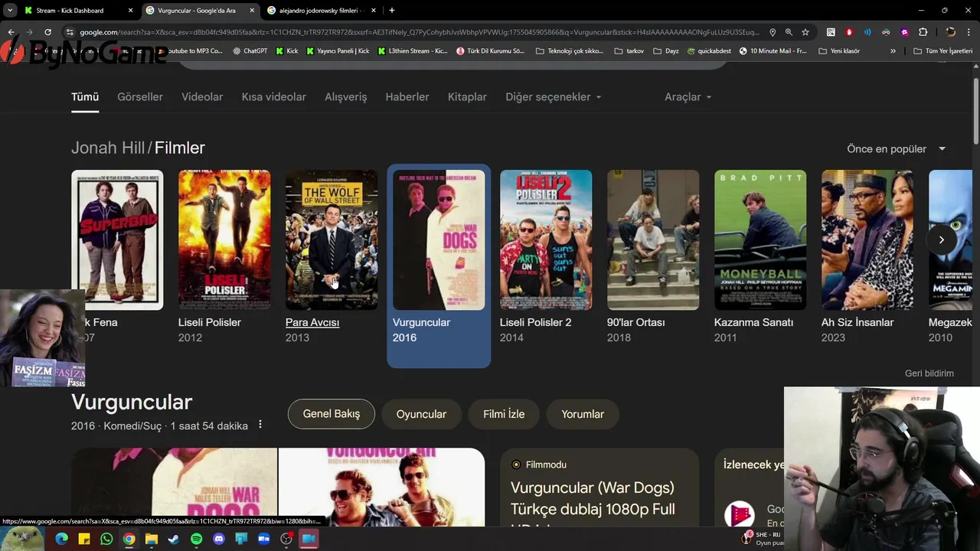This screenshot has width=980, height=551.
Task: Open Steam from the taskbar
Action: click(x=174, y=539)
